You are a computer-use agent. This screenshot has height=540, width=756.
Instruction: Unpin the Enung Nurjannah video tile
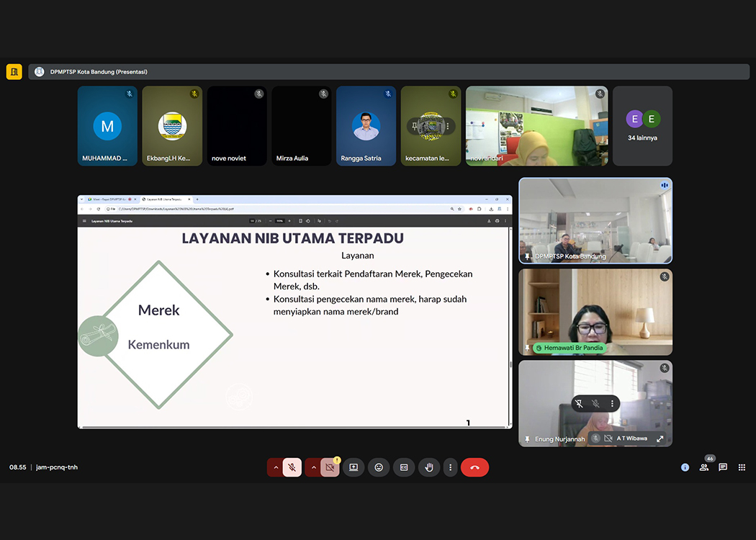[x=577, y=404]
